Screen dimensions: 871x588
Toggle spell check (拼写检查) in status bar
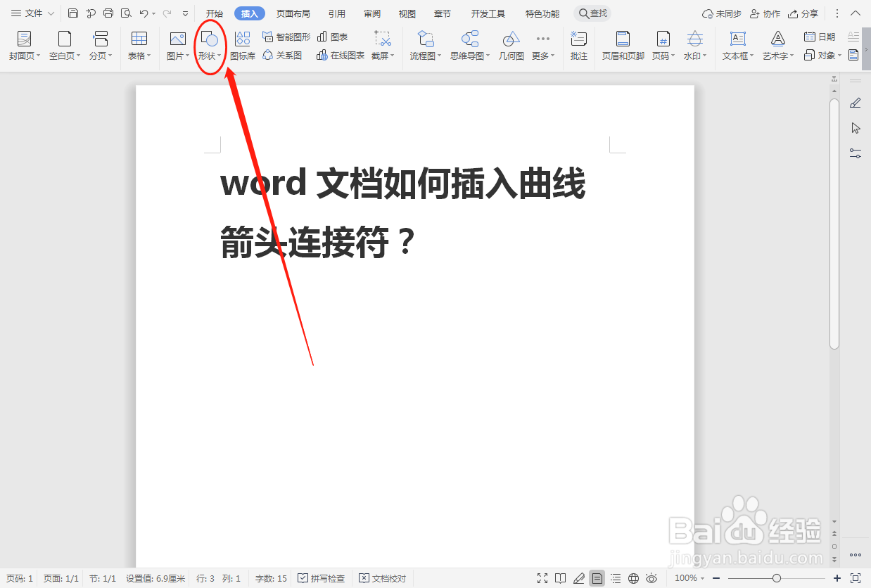click(322, 578)
